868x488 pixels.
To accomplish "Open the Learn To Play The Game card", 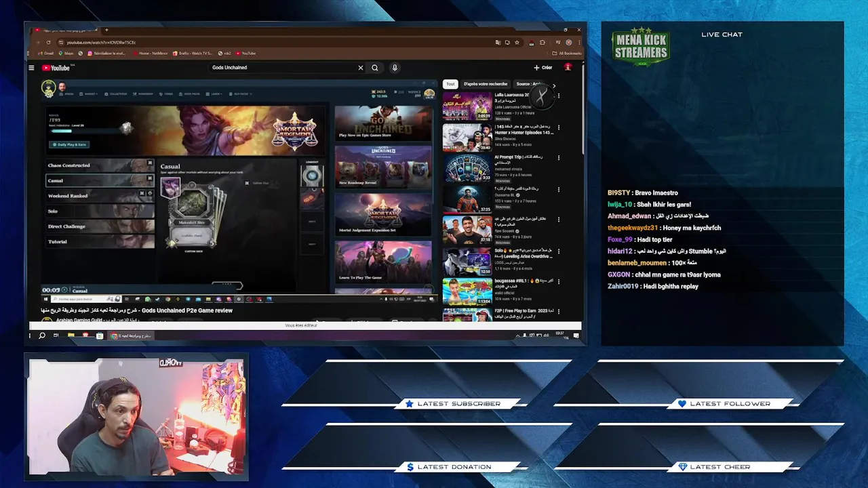I will pos(383,262).
